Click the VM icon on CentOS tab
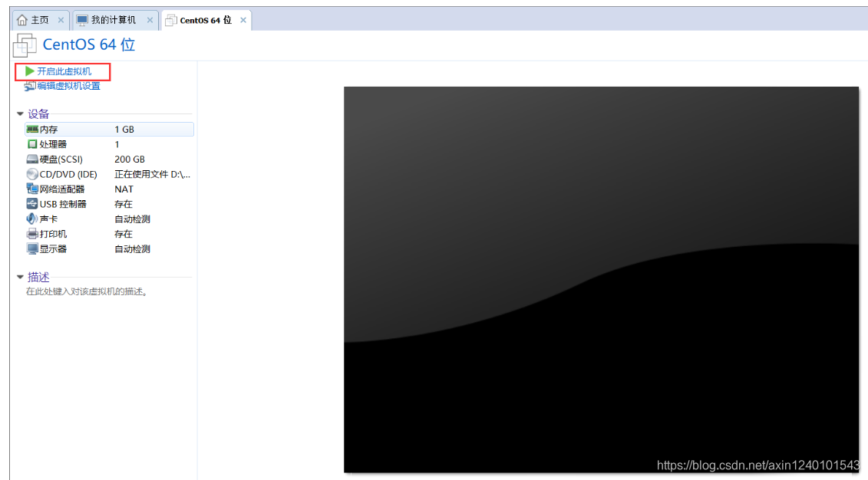 tap(171, 21)
